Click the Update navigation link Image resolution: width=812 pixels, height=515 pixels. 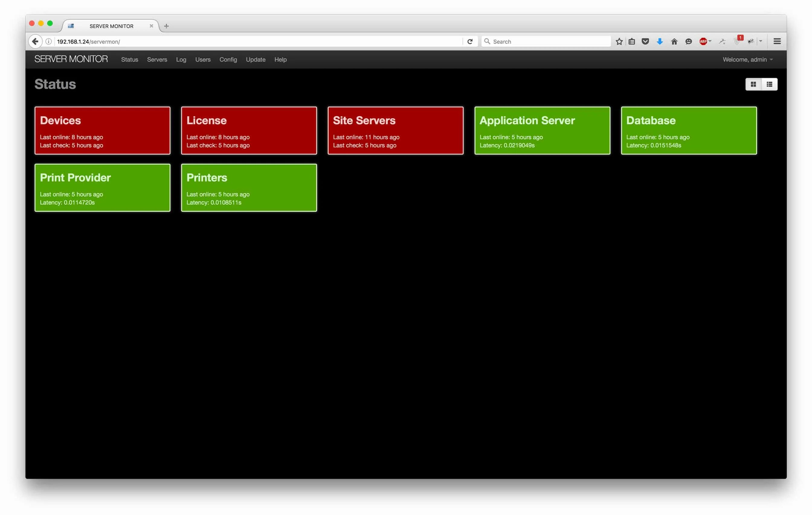click(x=255, y=60)
